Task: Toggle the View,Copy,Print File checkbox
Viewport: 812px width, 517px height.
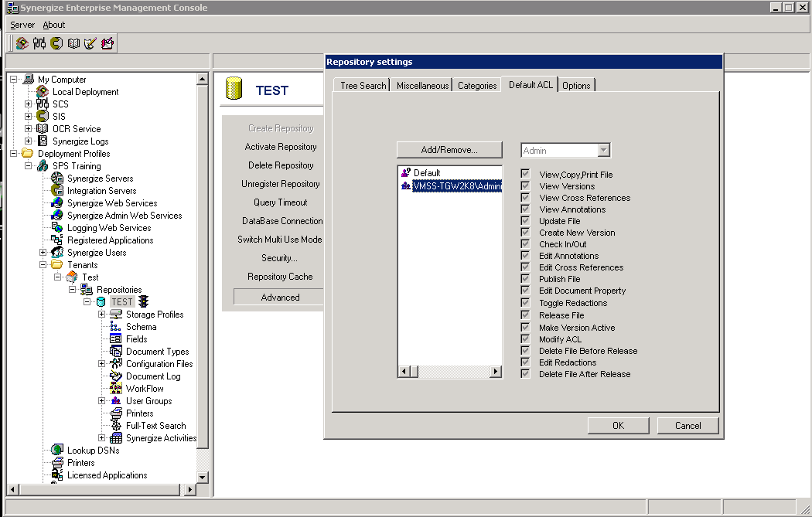Action: pos(525,174)
